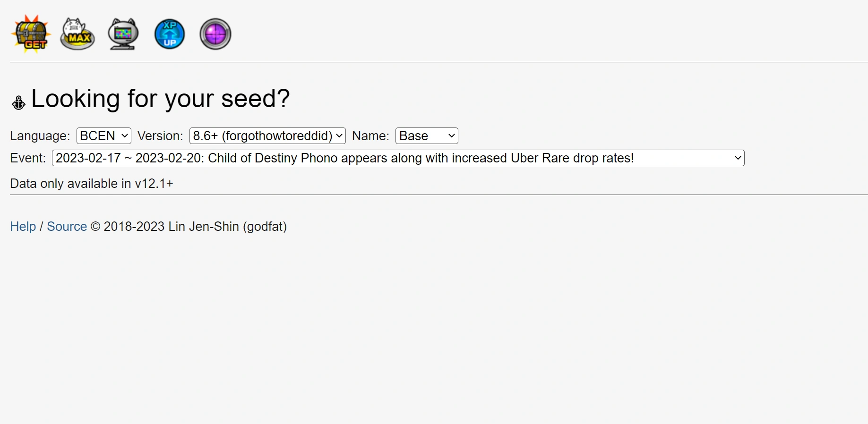868x424 pixels.
Task: Open the Cat TV monitor icon
Action: 122,34
